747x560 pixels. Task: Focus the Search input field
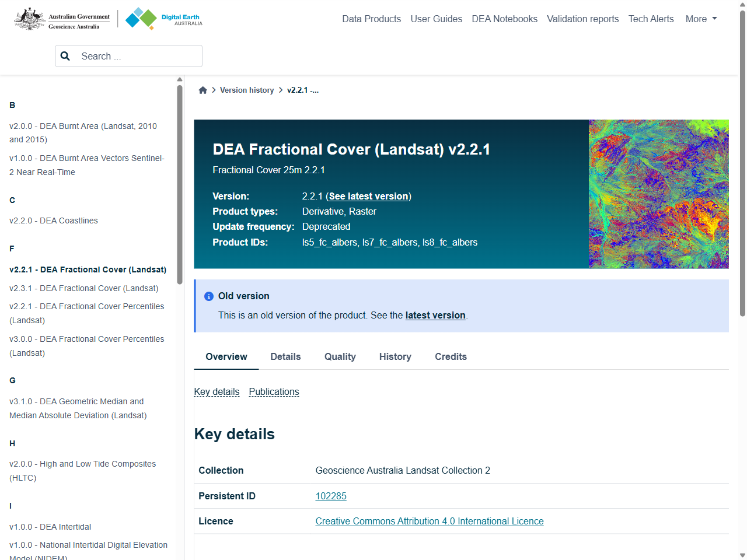click(x=137, y=56)
